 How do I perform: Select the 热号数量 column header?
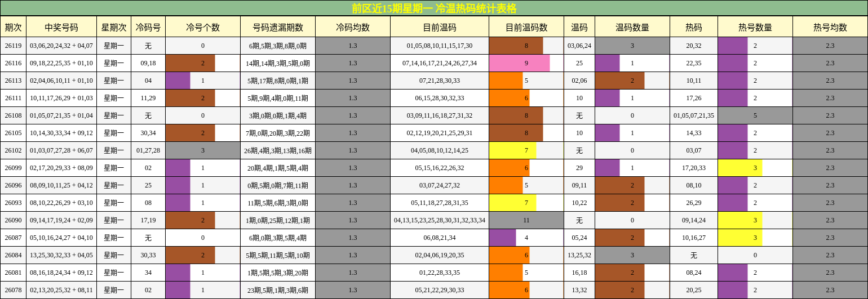[755, 26]
